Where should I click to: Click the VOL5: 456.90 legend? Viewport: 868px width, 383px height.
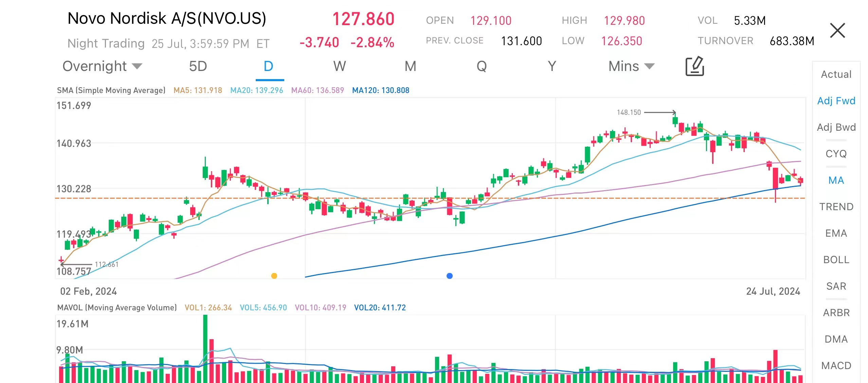[x=263, y=308]
